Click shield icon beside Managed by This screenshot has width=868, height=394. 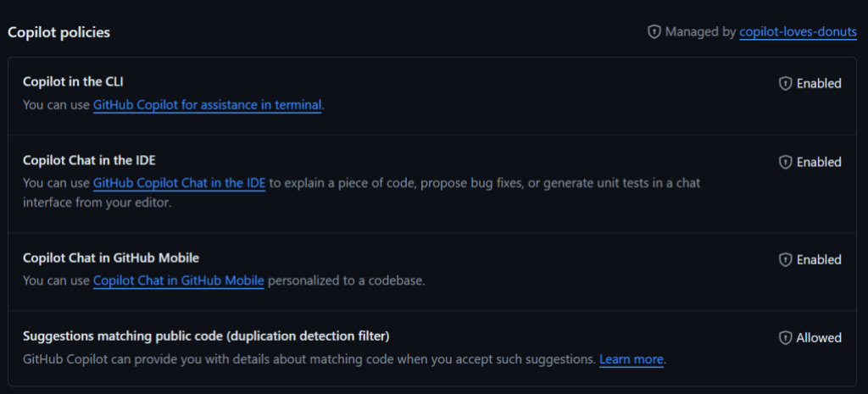(654, 32)
